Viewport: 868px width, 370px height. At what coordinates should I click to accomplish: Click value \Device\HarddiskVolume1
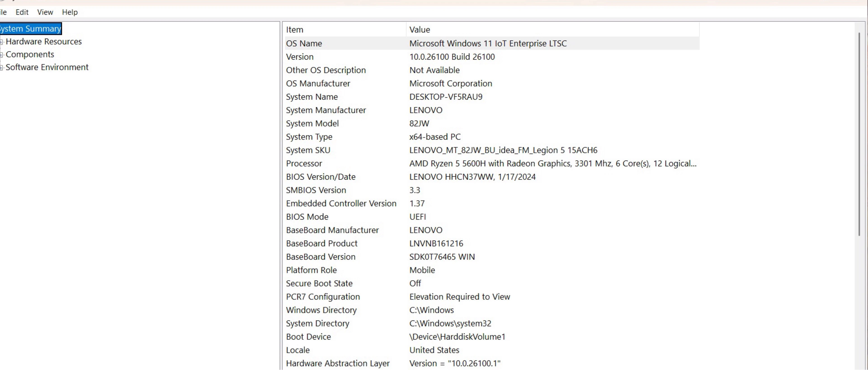tap(458, 337)
